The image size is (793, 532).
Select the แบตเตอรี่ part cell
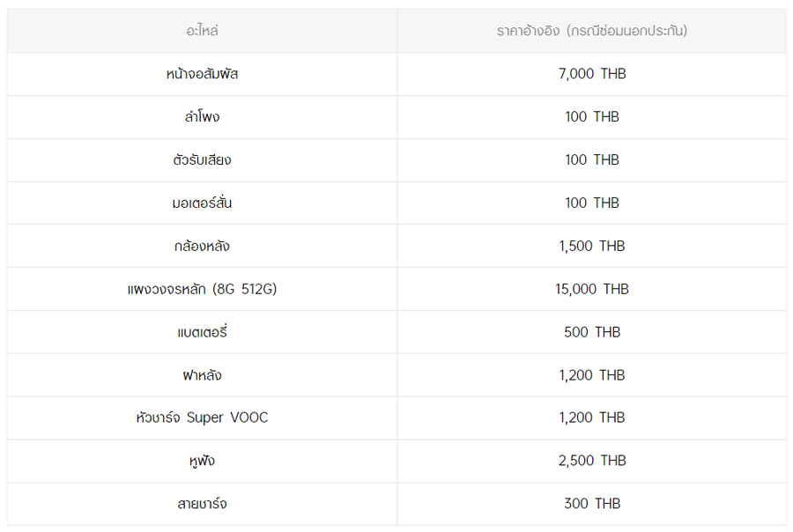[x=202, y=332]
